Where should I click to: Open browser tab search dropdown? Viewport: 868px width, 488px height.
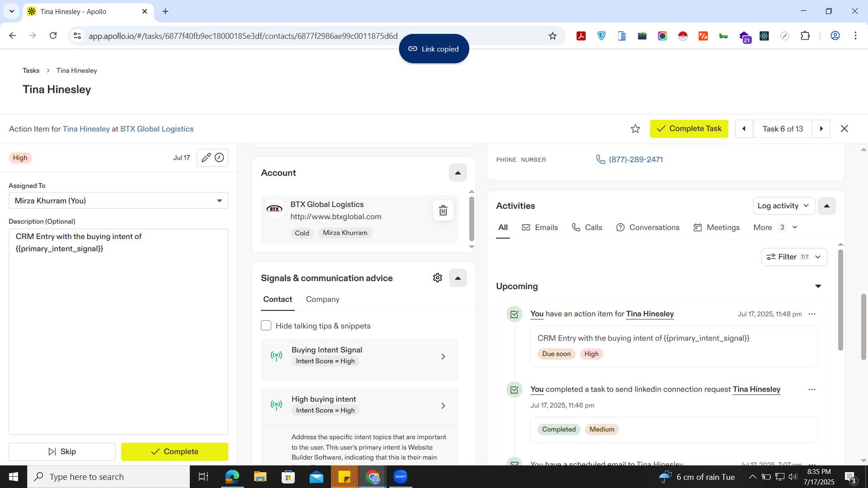coord(12,11)
